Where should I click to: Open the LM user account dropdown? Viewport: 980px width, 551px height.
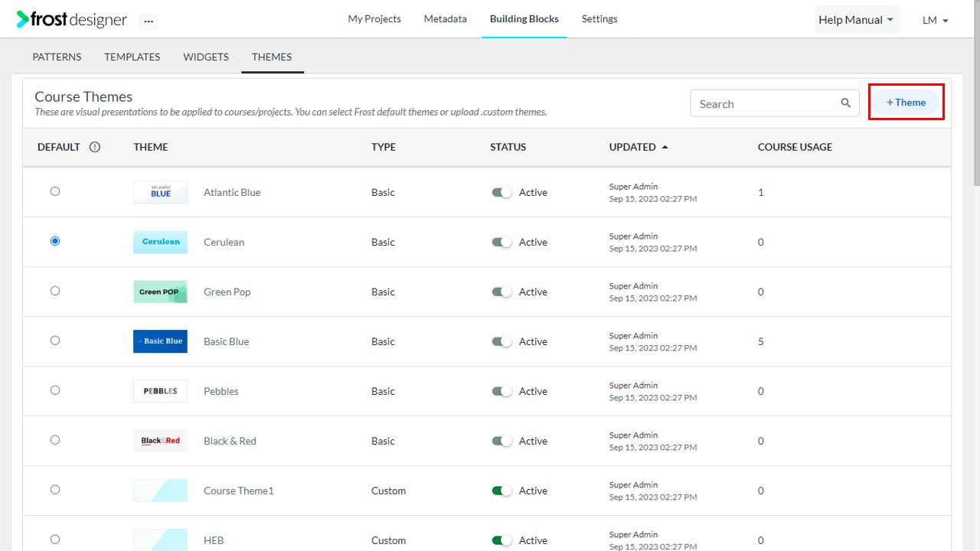point(936,20)
